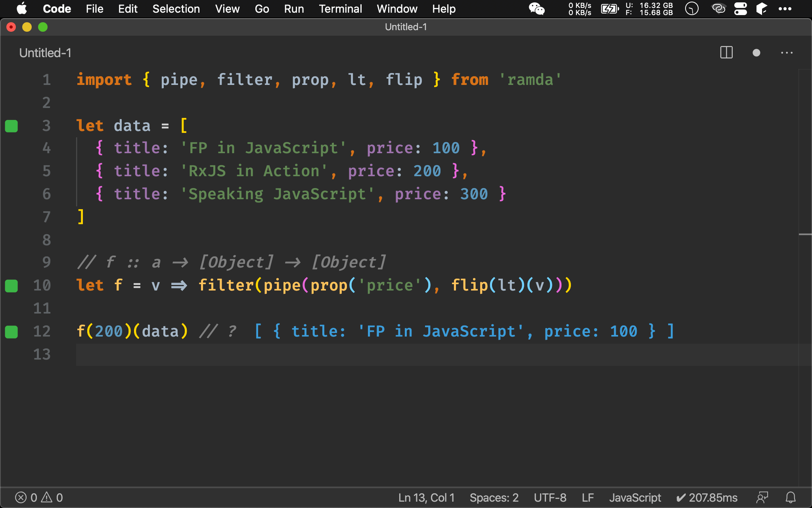Open the Go menu
Screen dimensions: 812x508
(262, 9)
